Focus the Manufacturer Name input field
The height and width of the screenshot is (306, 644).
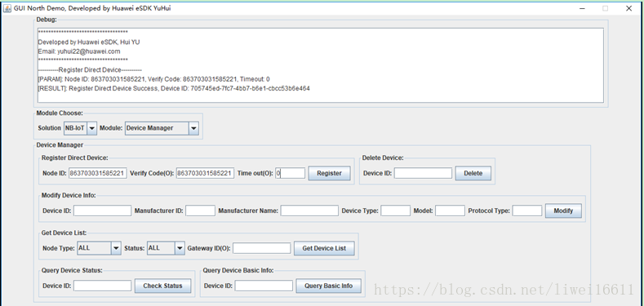click(x=309, y=211)
